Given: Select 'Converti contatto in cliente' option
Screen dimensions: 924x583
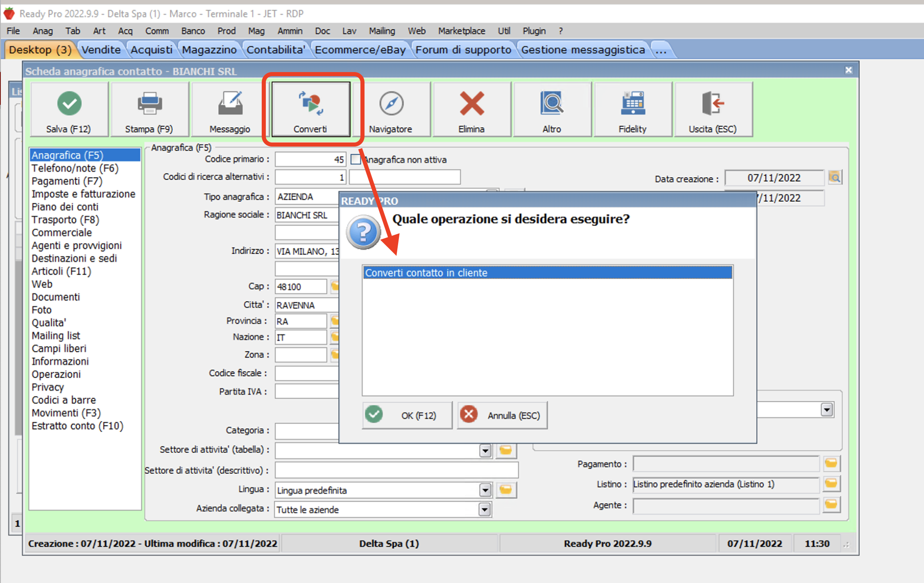Looking at the screenshot, I should tap(547, 273).
